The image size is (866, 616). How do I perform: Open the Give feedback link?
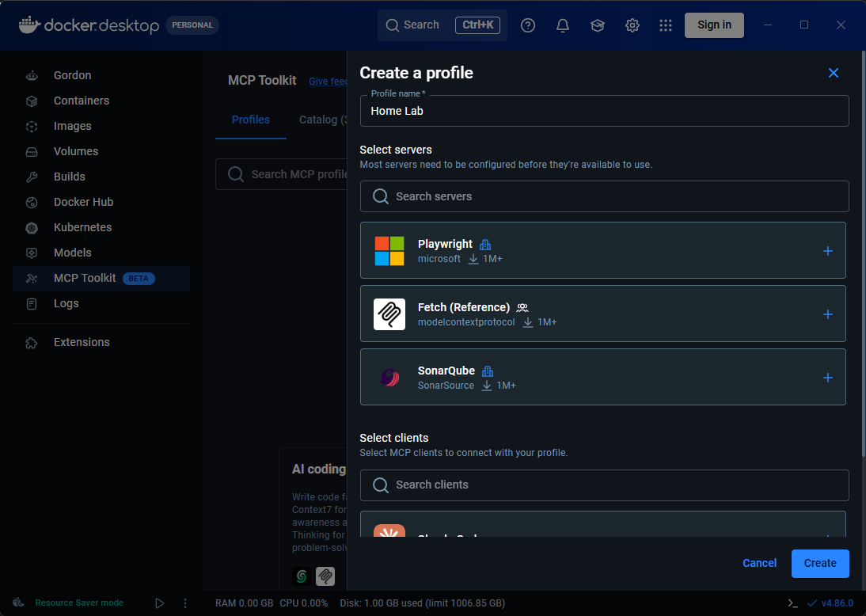(x=328, y=82)
